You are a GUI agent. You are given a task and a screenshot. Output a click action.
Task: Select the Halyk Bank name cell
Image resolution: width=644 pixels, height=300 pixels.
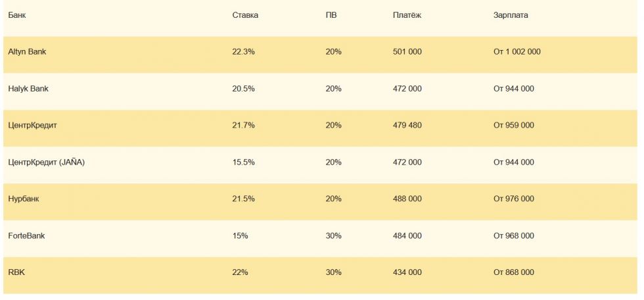coord(28,88)
